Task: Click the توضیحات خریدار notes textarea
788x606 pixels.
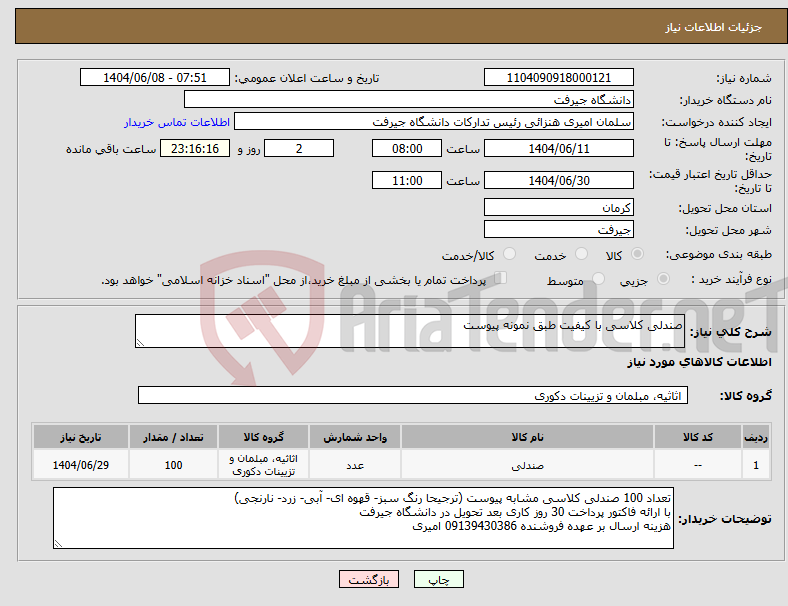Action: [x=363, y=518]
